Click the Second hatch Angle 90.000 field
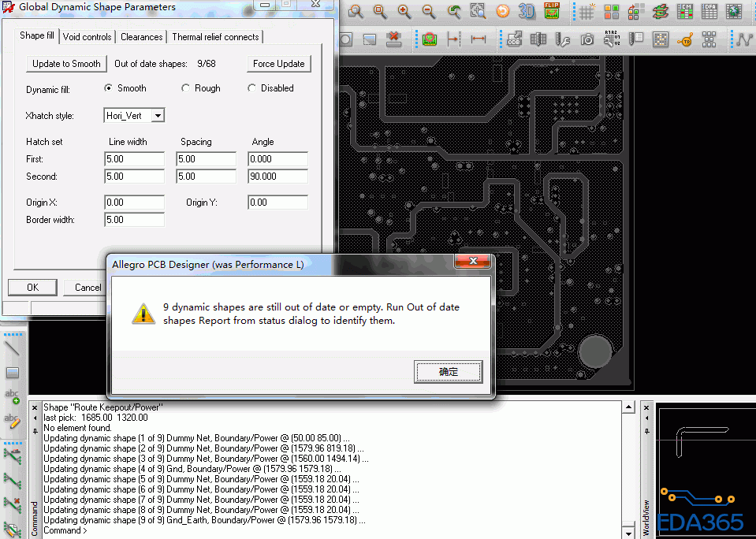 coord(277,177)
